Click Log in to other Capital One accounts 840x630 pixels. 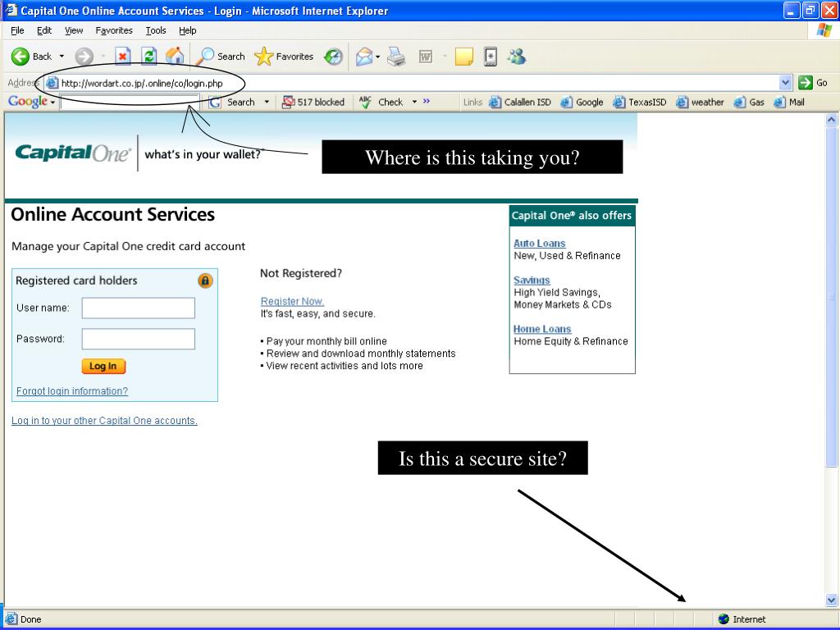(104, 421)
